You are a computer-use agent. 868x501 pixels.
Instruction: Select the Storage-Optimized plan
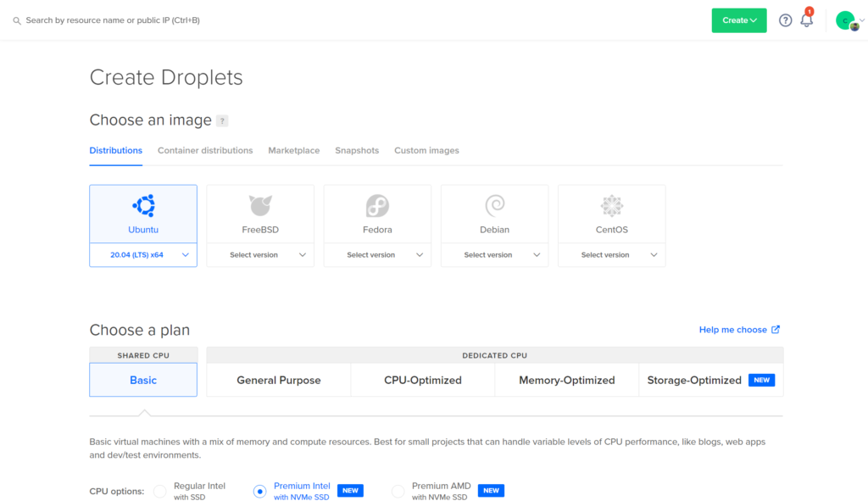(x=711, y=380)
